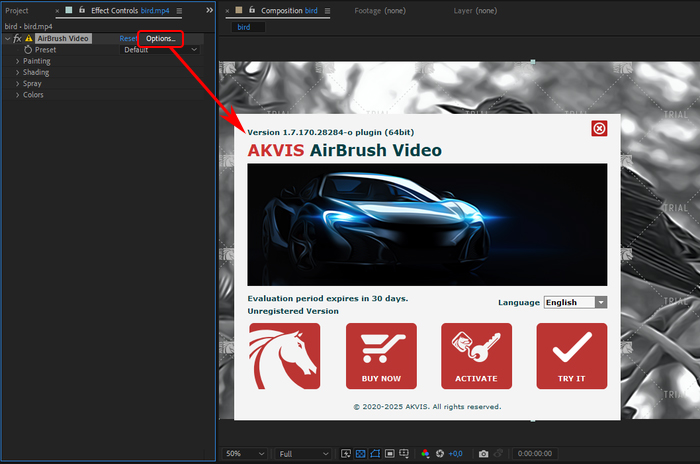Viewport: 700px width, 464px height.
Task: Click the preview time 0:00:00:00
Action: [x=535, y=454]
